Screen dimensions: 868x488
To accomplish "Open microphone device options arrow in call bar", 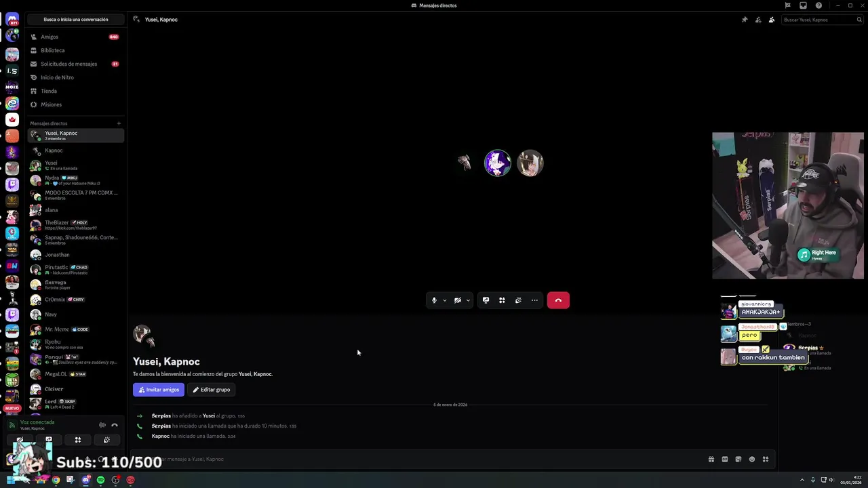I will [445, 300].
